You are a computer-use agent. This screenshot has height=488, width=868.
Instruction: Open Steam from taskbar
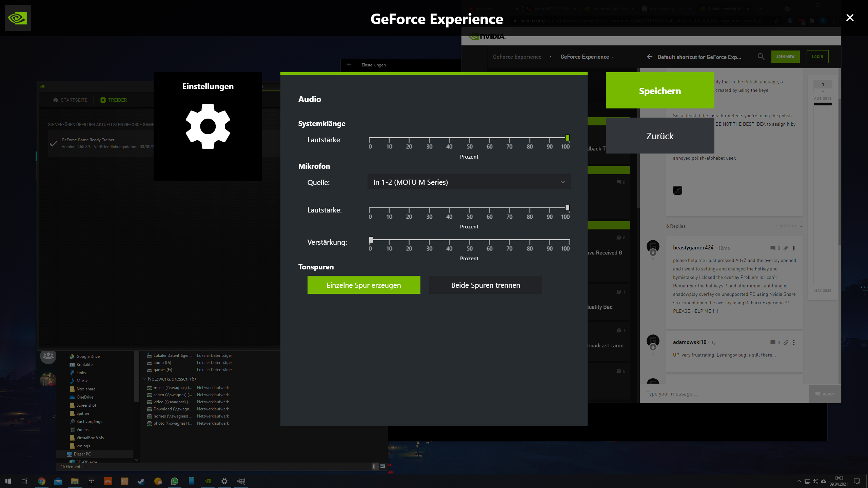click(x=141, y=481)
